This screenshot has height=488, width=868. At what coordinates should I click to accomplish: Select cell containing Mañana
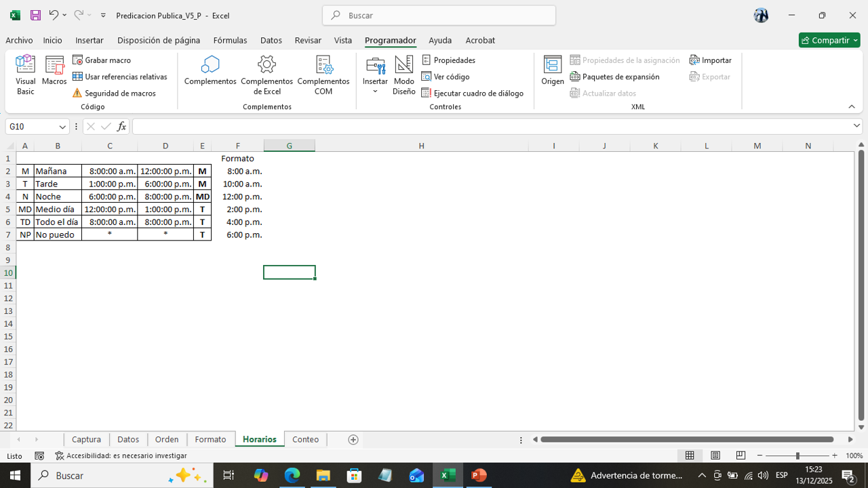coord(58,171)
